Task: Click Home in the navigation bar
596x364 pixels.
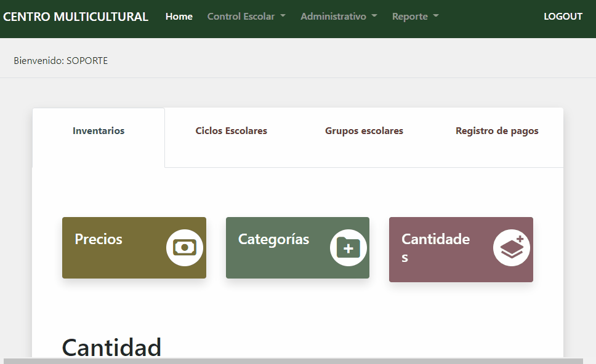Action: coord(179,17)
